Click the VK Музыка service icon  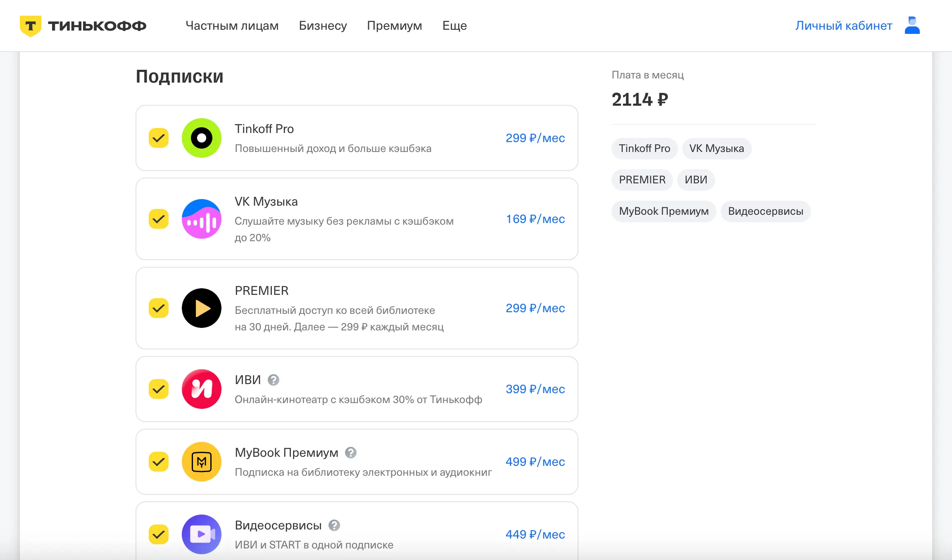tap(202, 219)
